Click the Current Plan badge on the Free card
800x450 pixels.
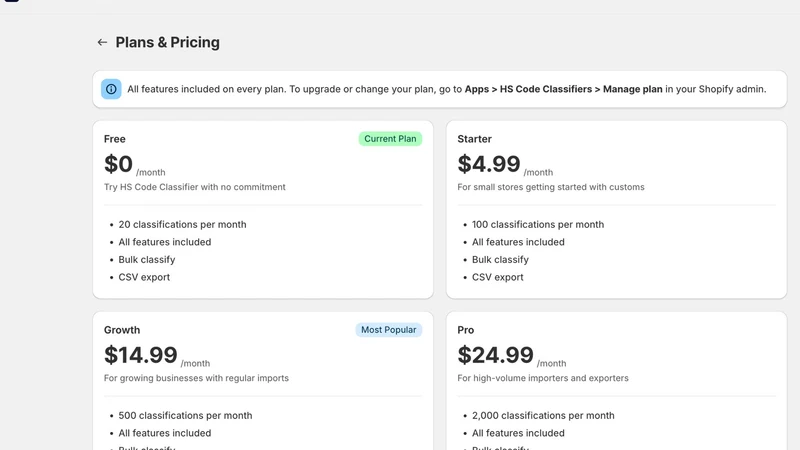pos(390,139)
